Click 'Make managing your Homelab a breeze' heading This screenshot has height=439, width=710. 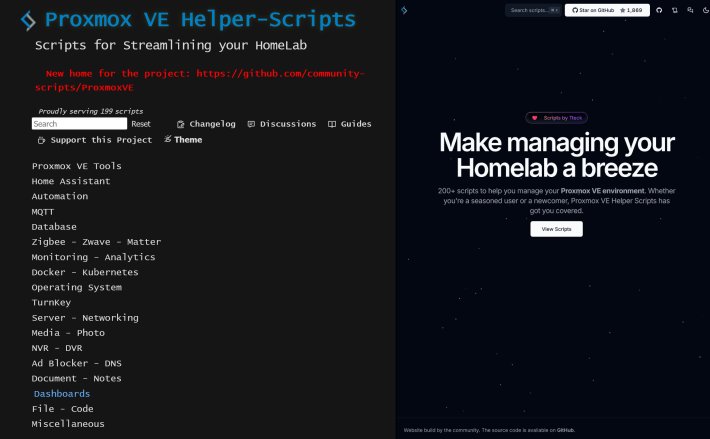pyautogui.click(x=557, y=155)
